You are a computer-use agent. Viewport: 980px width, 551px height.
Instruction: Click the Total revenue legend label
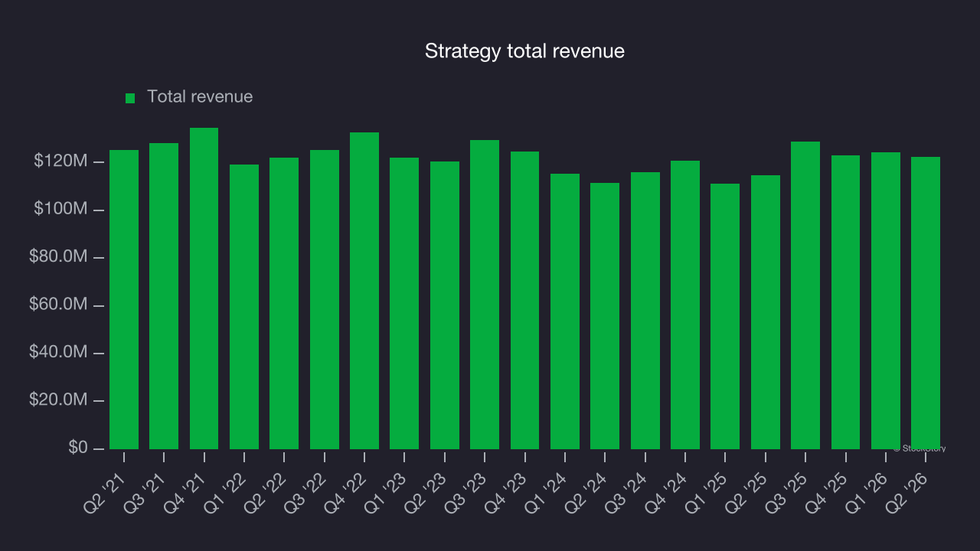point(200,97)
